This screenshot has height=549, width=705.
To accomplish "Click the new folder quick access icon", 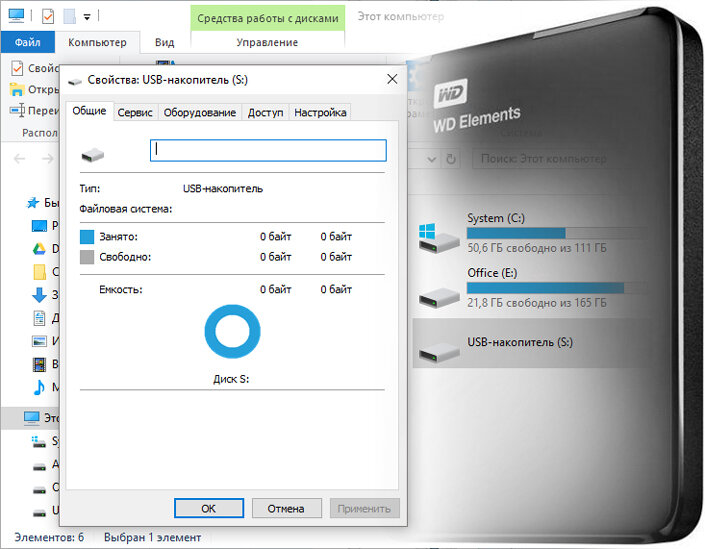I will click(x=69, y=16).
